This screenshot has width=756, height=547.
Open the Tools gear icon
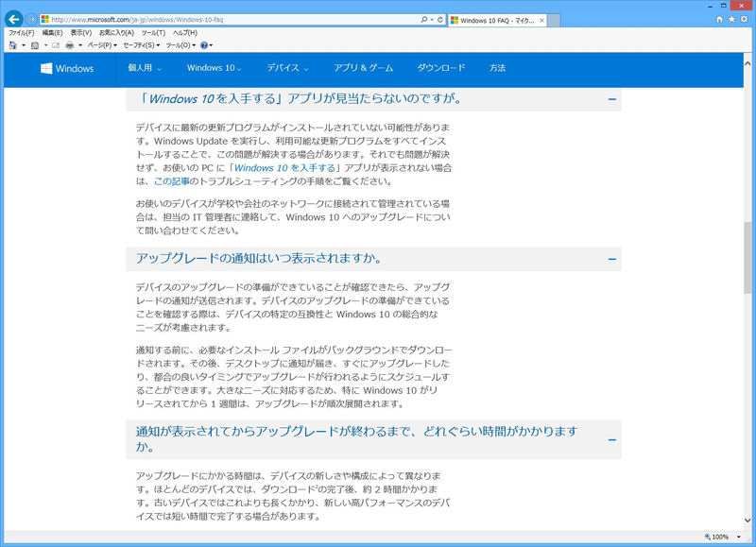coord(744,19)
